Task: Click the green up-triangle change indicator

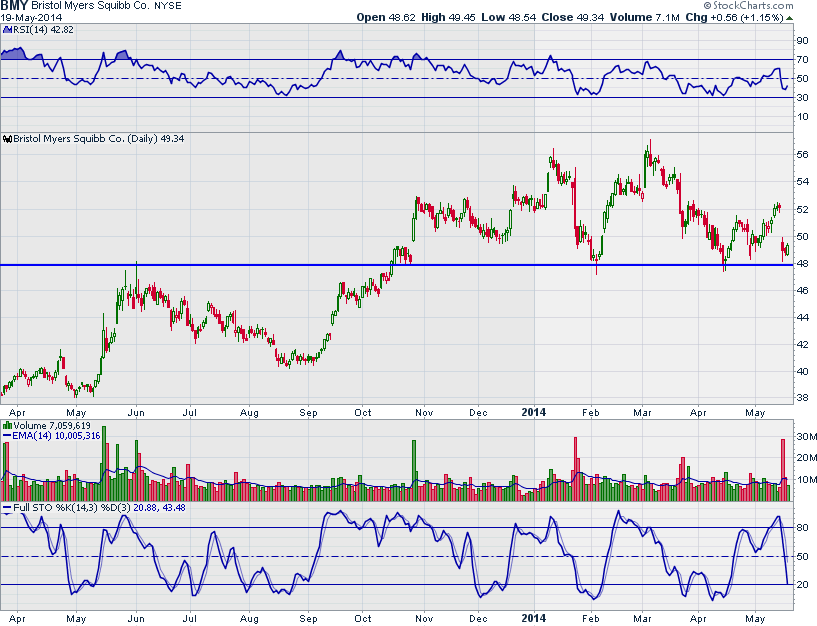Action: [x=790, y=18]
